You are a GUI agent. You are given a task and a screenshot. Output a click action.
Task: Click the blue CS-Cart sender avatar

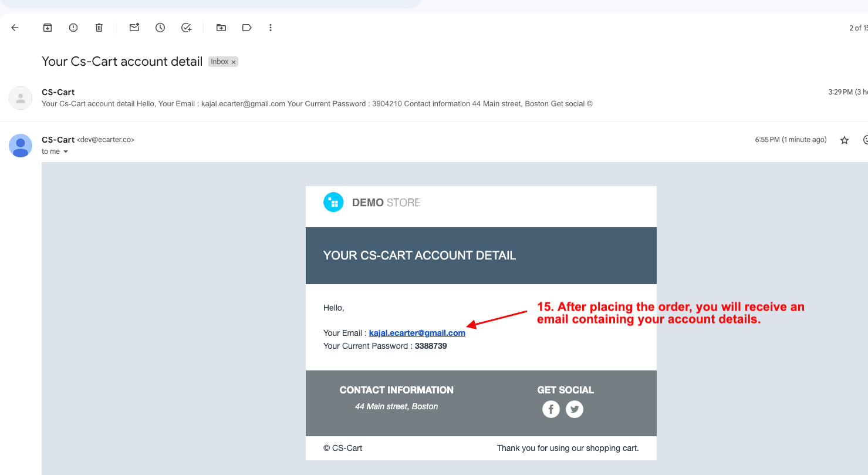(x=21, y=146)
